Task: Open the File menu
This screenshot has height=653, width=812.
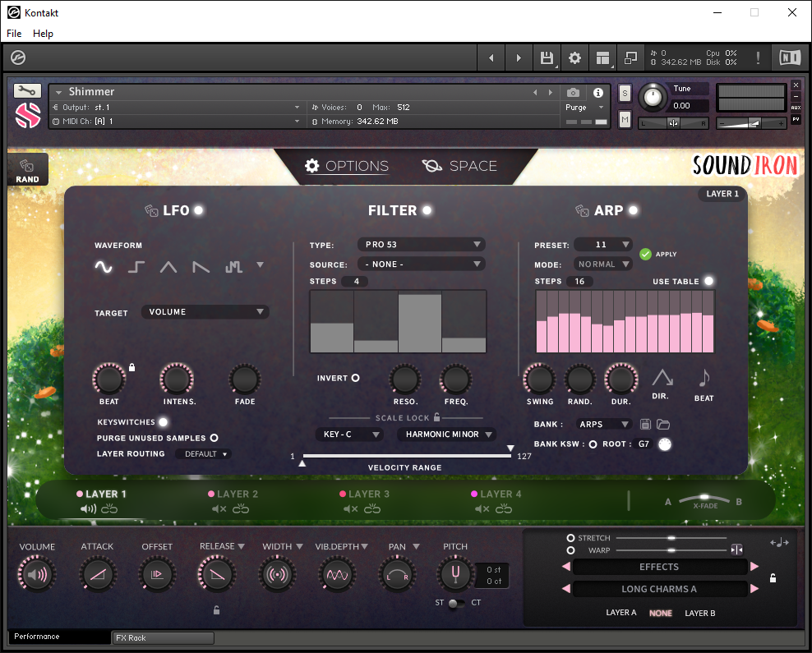Action: click(14, 34)
